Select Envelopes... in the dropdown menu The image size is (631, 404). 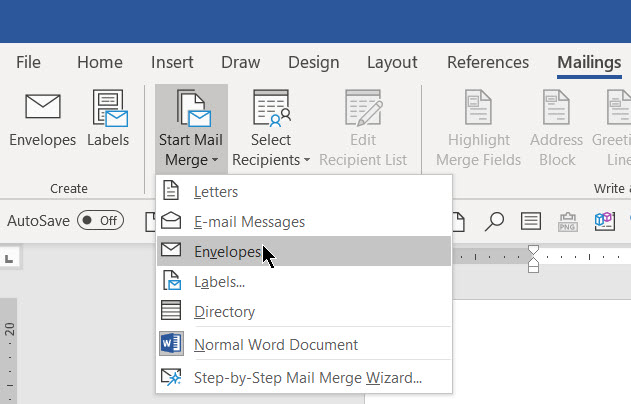(x=304, y=251)
